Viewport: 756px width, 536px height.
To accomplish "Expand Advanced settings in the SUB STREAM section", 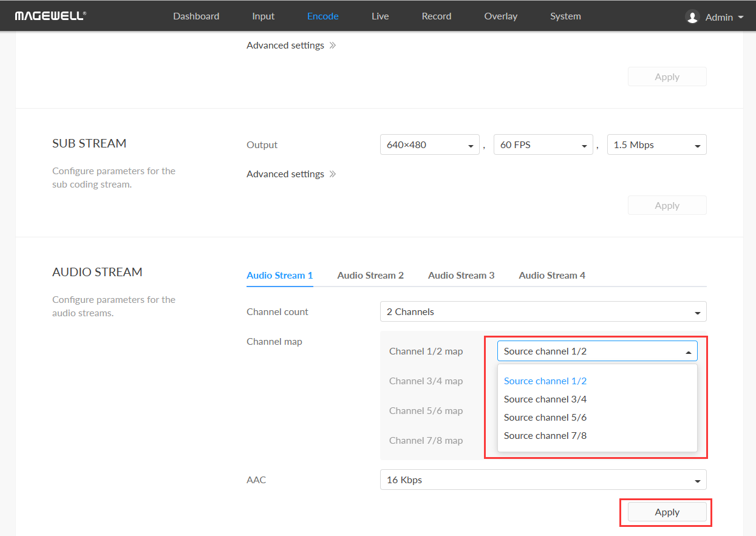I will pyautogui.click(x=291, y=174).
